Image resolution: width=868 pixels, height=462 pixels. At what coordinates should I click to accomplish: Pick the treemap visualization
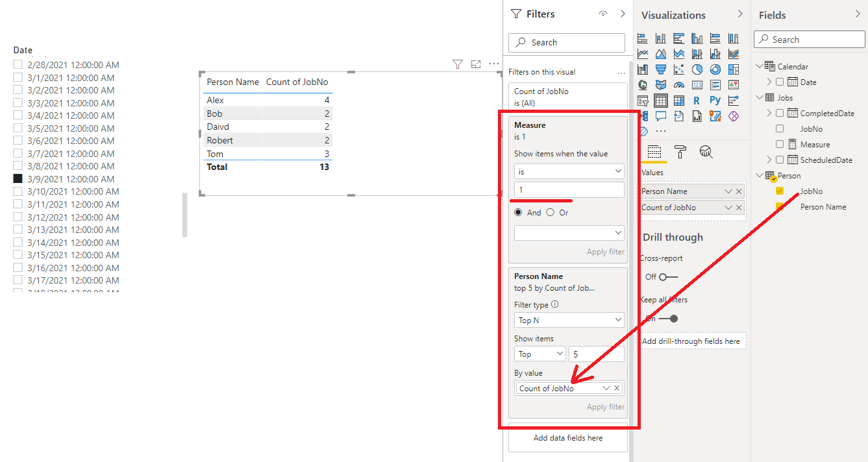(x=733, y=69)
